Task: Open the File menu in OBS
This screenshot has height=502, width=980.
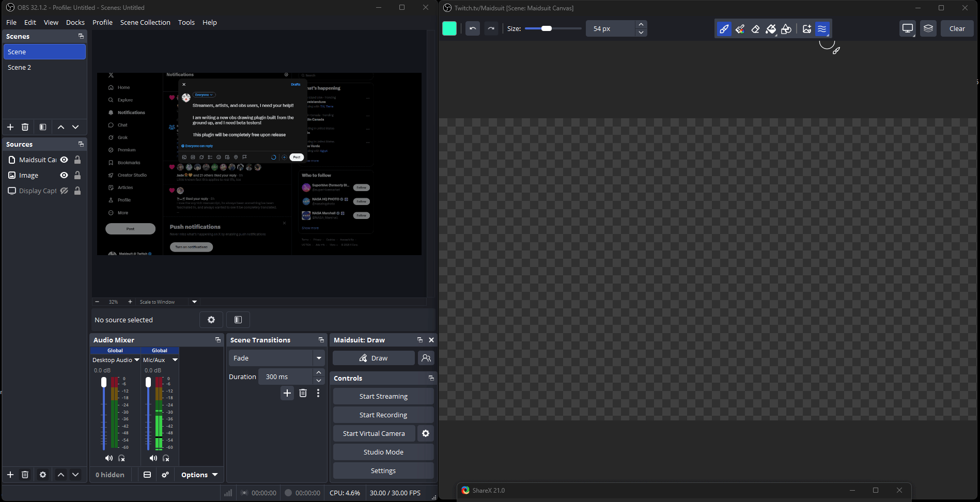Action: coord(11,22)
